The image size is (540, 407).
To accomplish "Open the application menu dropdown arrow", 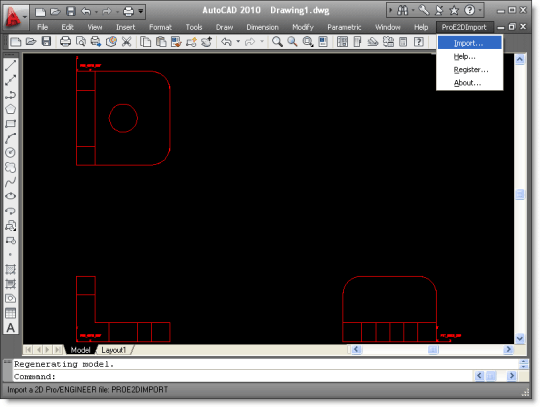I will [x=25, y=16].
